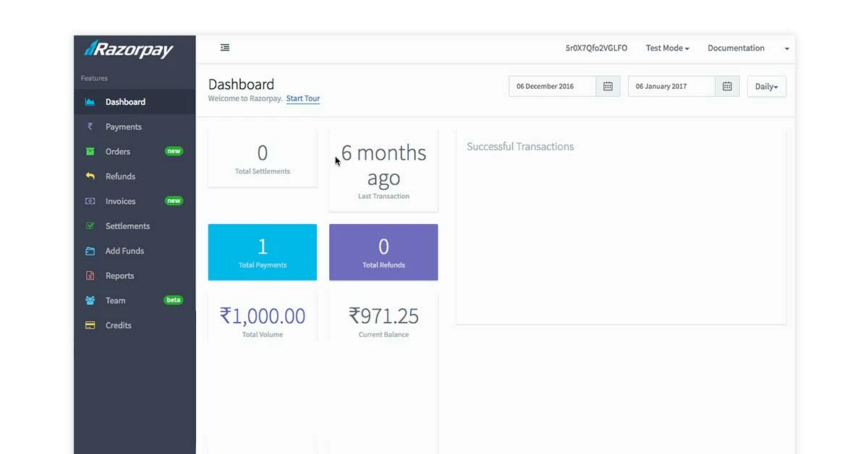Open the Reports section
Image resolution: width=868 pixels, height=454 pixels.
(x=120, y=275)
